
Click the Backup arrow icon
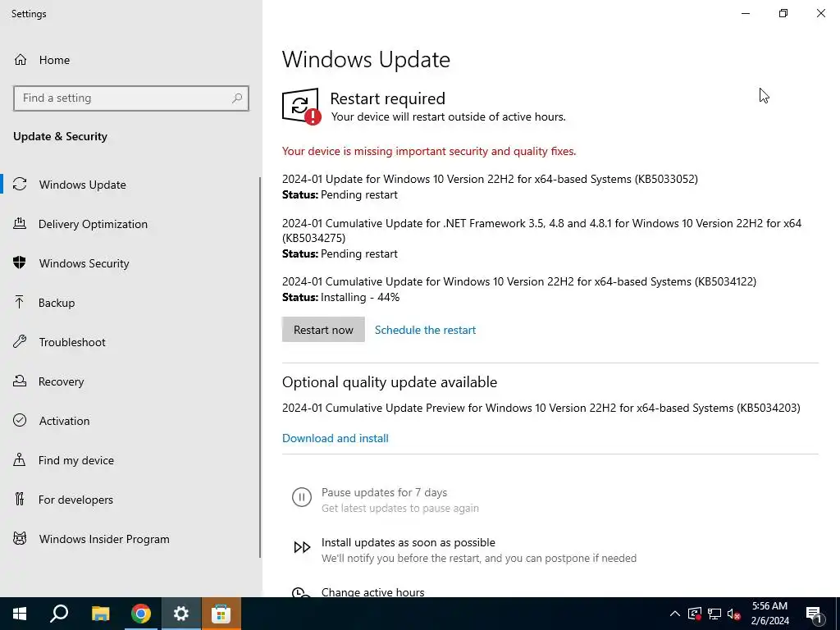click(20, 302)
